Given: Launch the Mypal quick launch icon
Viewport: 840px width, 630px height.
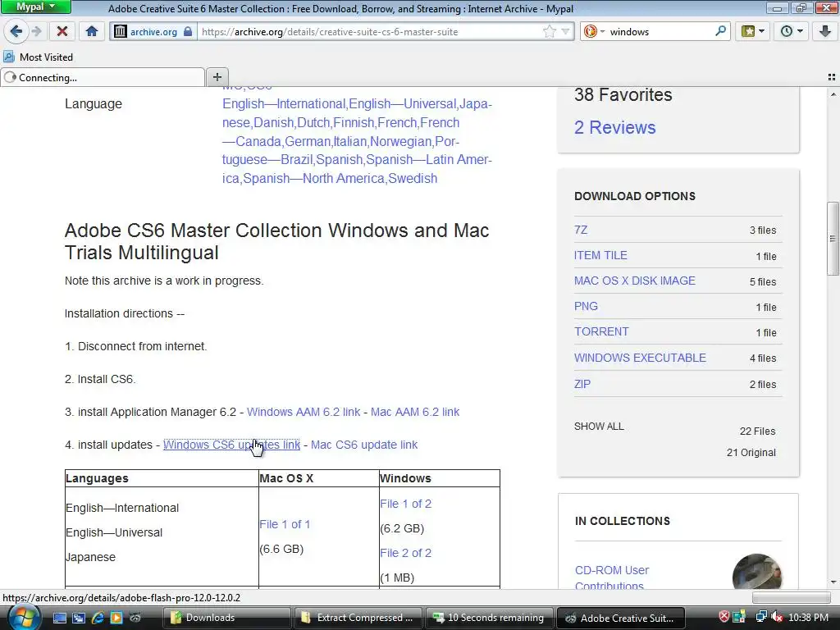Looking at the screenshot, I should click(x=135, y=618).
